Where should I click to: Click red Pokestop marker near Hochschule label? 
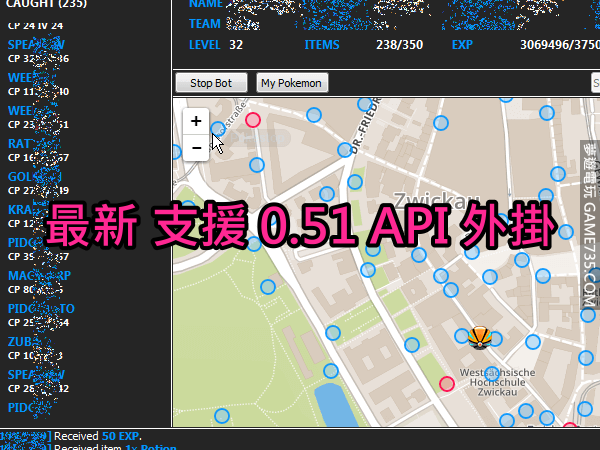pos(447,383)
